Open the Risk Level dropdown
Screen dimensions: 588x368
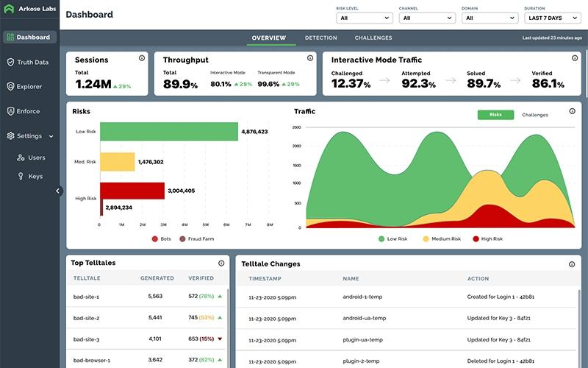point(364,18)
